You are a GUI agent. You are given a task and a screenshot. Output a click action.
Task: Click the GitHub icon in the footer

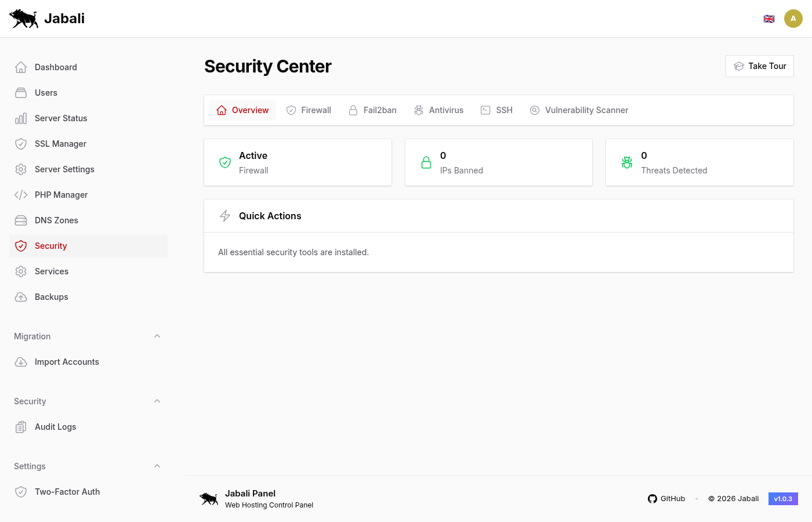652,498
